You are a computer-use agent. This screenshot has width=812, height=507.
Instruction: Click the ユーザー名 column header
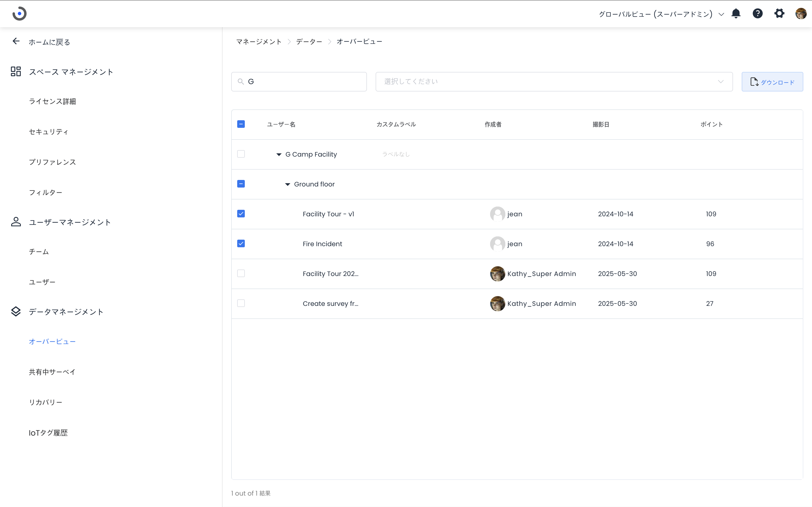281,124
